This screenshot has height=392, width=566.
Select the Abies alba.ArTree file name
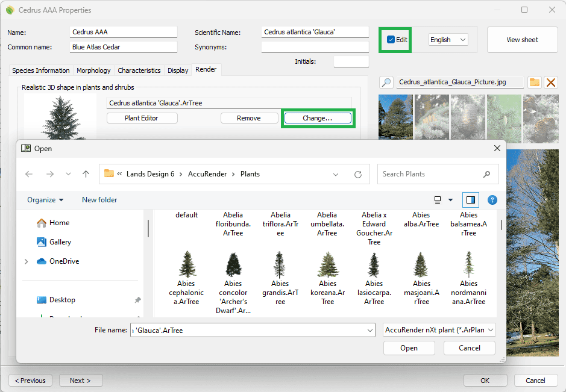421,219
